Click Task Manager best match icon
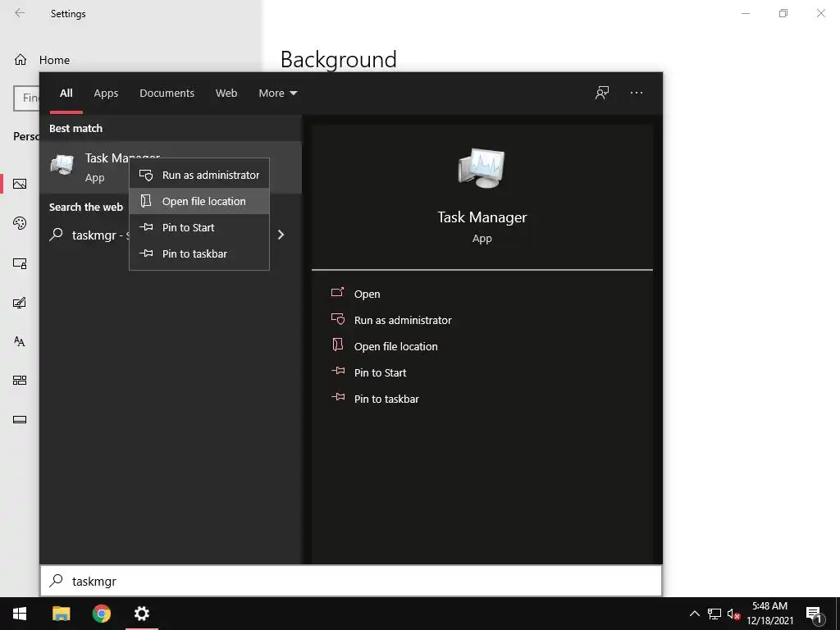 tap(62, 166)
